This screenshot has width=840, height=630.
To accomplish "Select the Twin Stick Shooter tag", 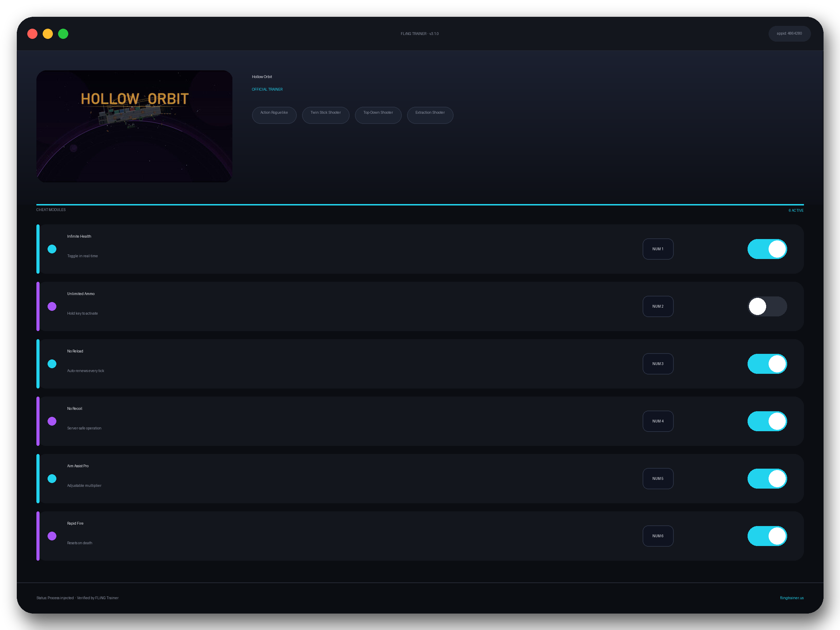I will click(325, 115).
